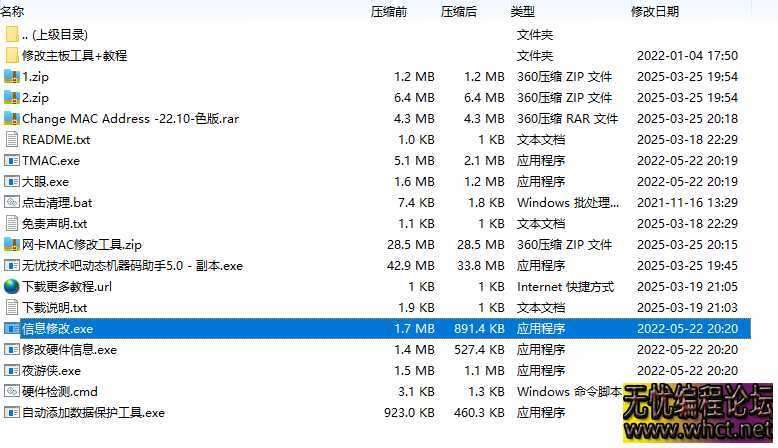Sort list by 类型 column header
Screen dimensions: 778x448
pyautogui.click(x=522, y=12)
